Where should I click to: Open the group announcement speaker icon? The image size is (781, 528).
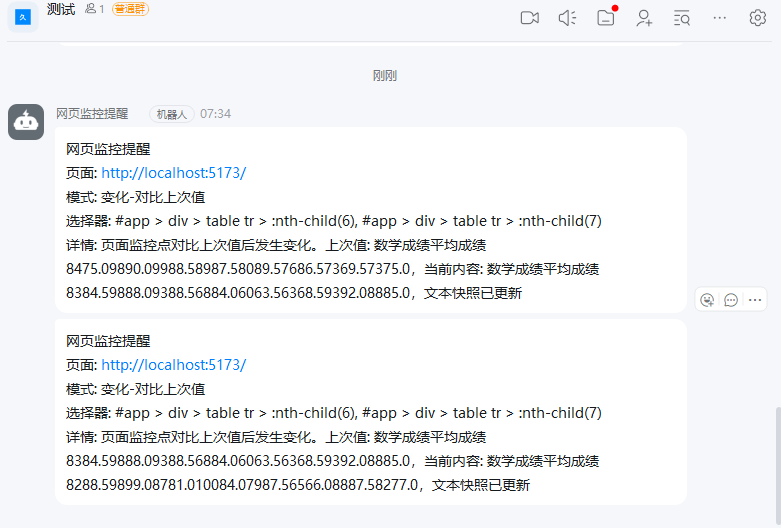pyautogui.click(x=567, y=18)
